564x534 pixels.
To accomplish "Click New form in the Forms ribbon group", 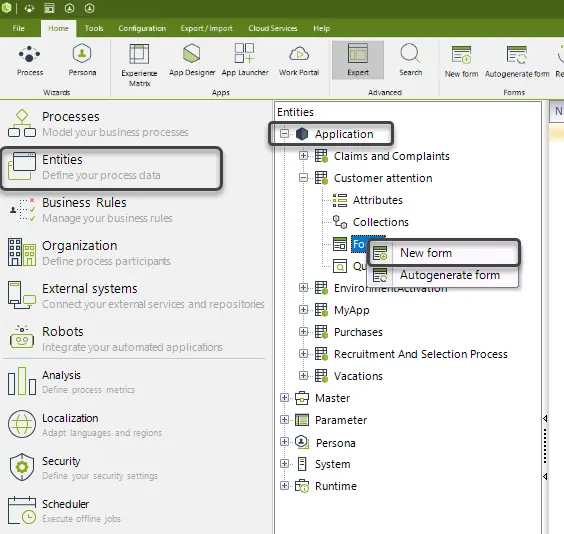I will tap(461, 61).
